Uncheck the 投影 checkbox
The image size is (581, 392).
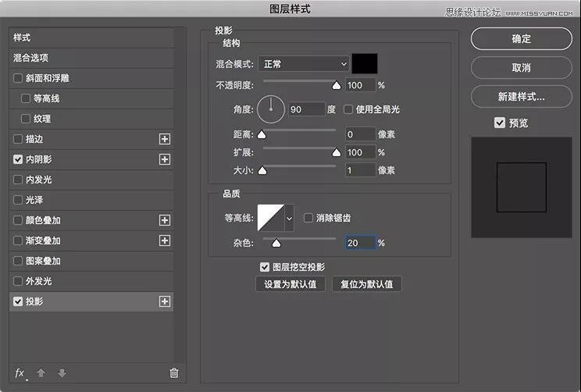18,301
